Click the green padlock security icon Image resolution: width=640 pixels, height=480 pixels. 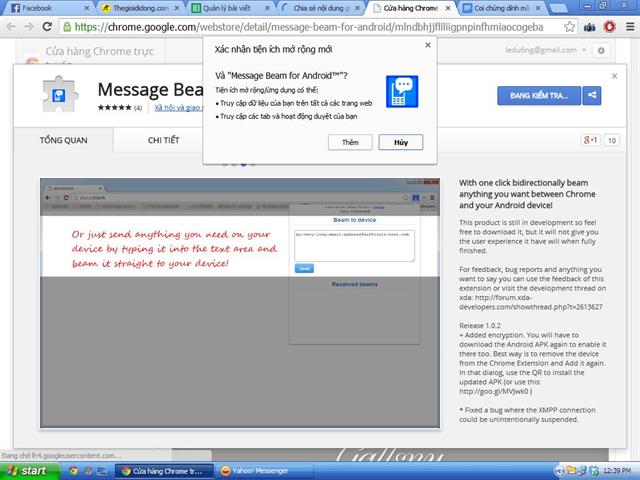click(66, 27)
